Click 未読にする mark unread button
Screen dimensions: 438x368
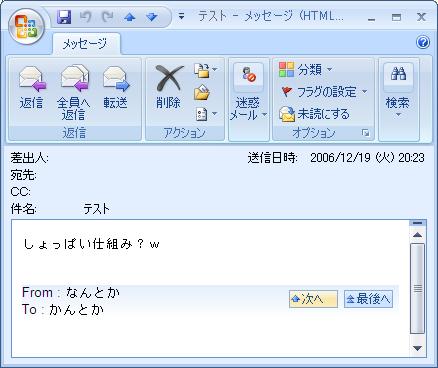pyautogui.click(x=314, y=114)
